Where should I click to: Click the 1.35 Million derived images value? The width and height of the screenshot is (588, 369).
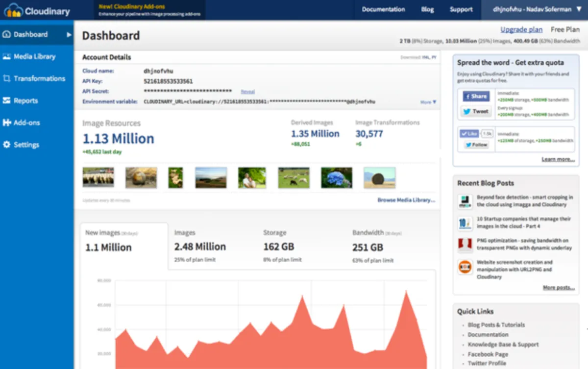315,134
